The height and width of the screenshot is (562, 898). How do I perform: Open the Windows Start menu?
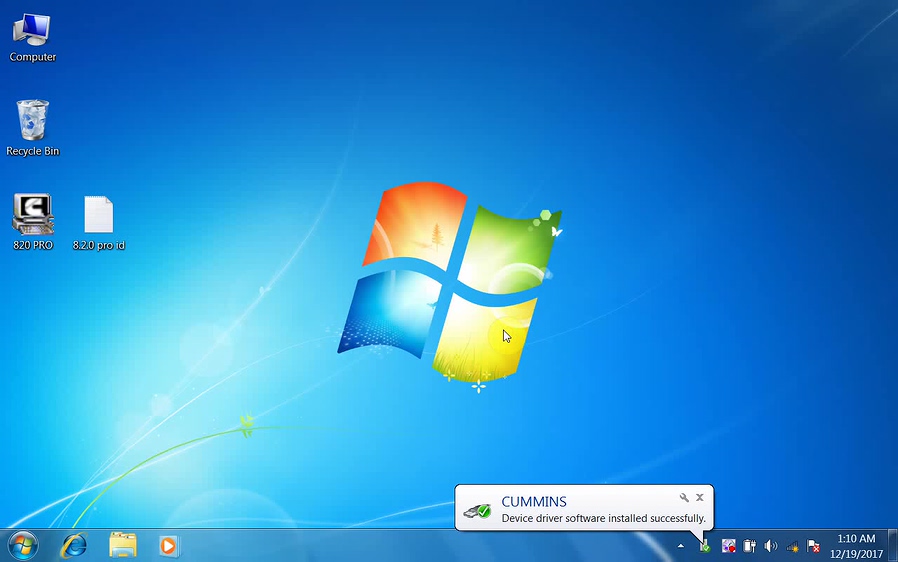[23, 545]
